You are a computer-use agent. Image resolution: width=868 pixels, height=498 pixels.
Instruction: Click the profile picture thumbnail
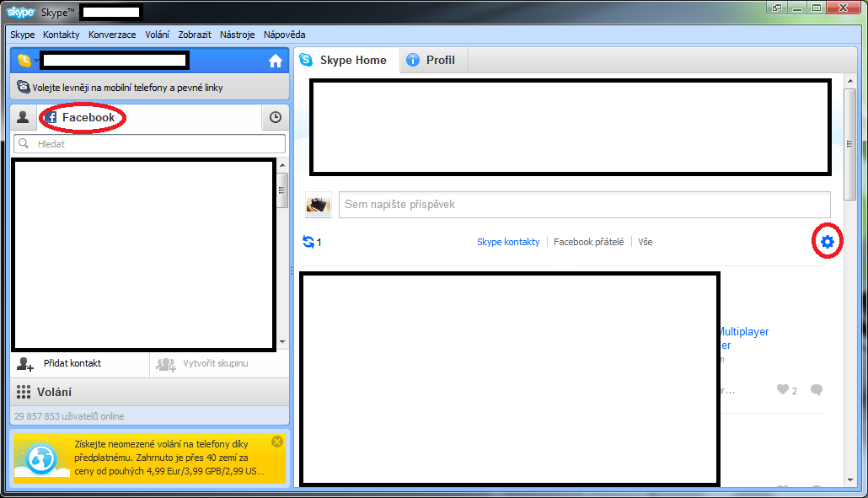click(x=319, y=205)
